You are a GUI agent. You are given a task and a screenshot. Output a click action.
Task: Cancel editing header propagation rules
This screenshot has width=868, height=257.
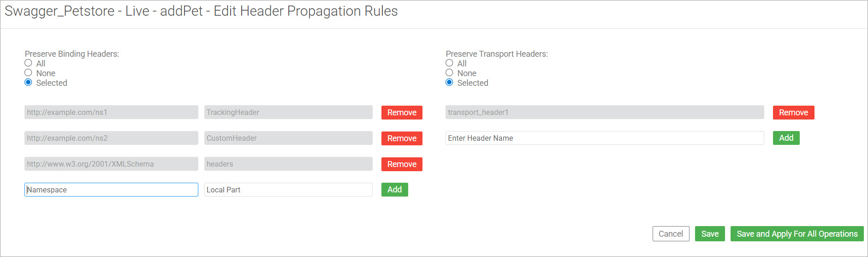click(671, 234)
